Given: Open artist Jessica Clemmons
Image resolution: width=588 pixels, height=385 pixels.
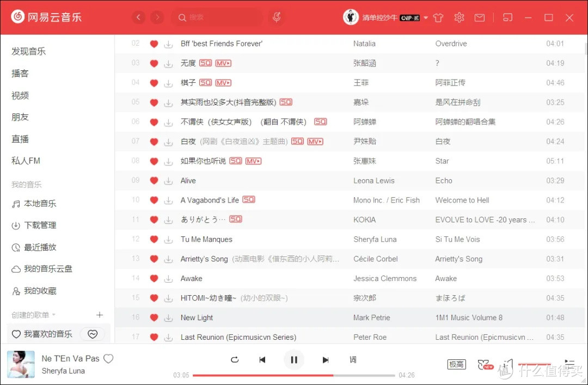Looking at the screenshot, I should point(385,278).
